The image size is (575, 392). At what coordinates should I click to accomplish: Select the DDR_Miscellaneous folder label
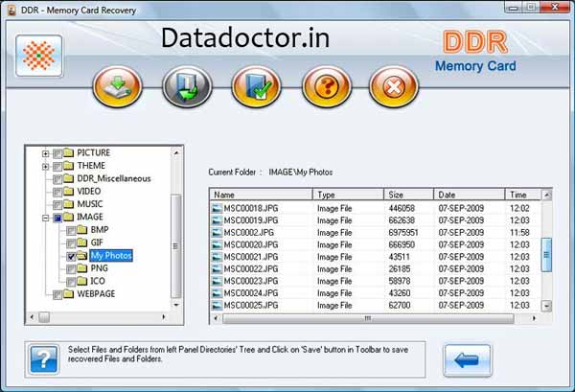pos(114,178)
